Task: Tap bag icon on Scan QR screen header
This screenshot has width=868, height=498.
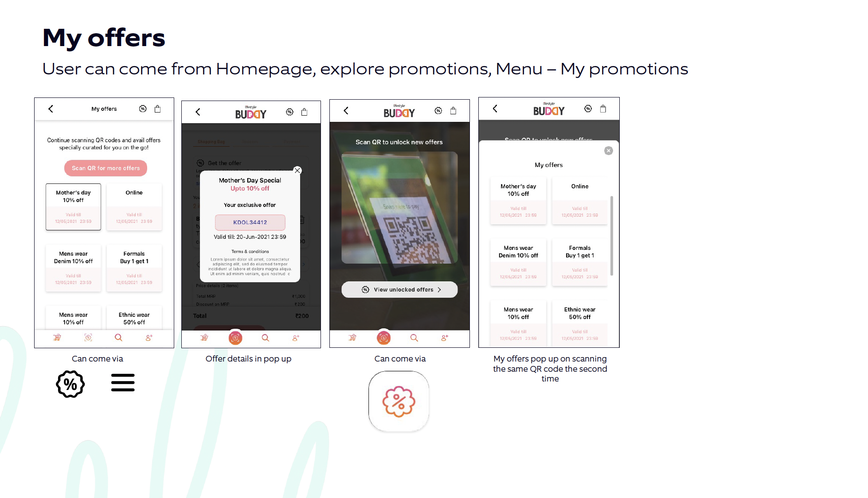Action: click(x=453, y=111)
